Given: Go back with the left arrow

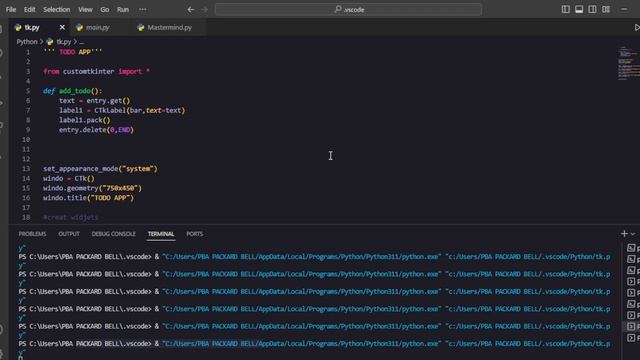Looking at the screenshot, I should [x=191, y=9].
